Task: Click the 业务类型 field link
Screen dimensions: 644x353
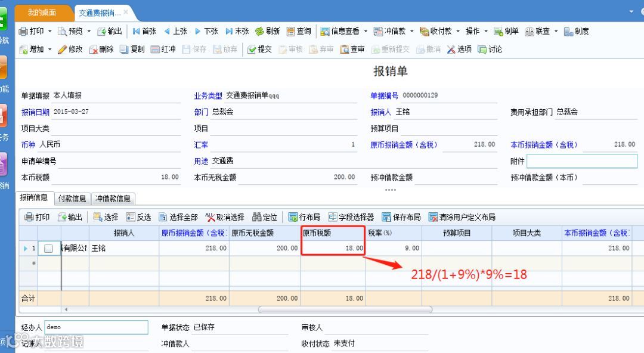Action: (208, 96)
